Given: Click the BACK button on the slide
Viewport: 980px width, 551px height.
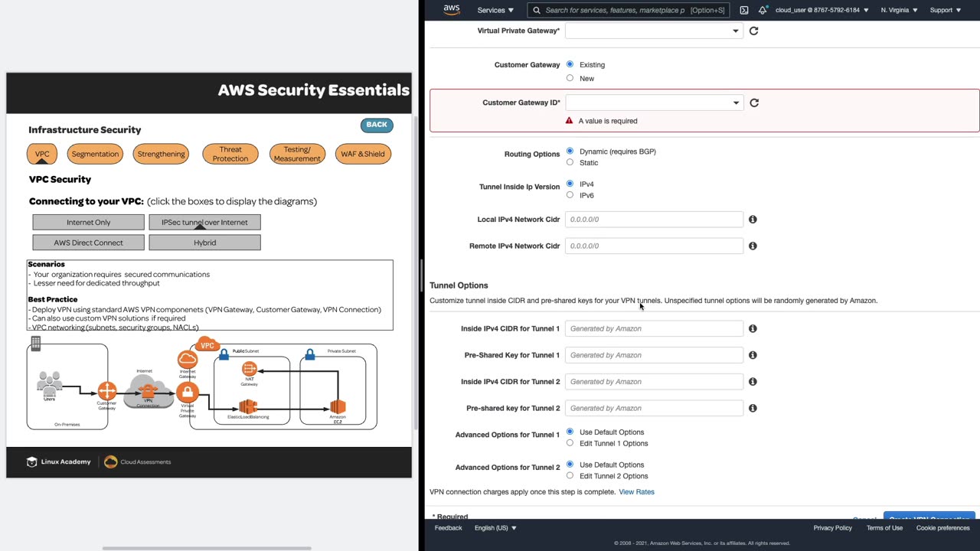Looking at the screenshot, I should click(x=377, y=125).
